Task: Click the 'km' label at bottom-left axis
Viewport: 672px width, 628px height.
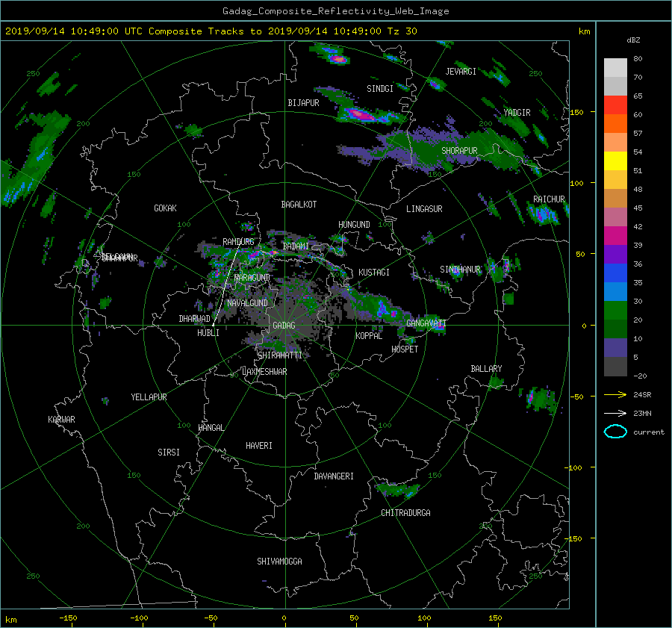Action: tap(10, 620)
